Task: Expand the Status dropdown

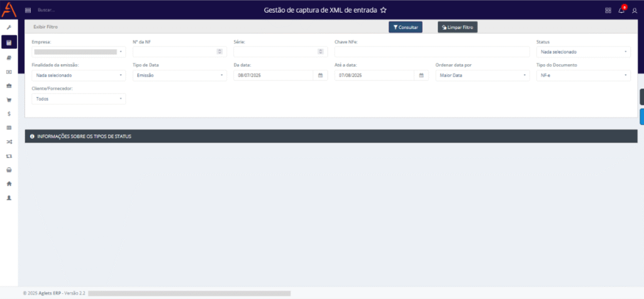Action: (583, 52)
